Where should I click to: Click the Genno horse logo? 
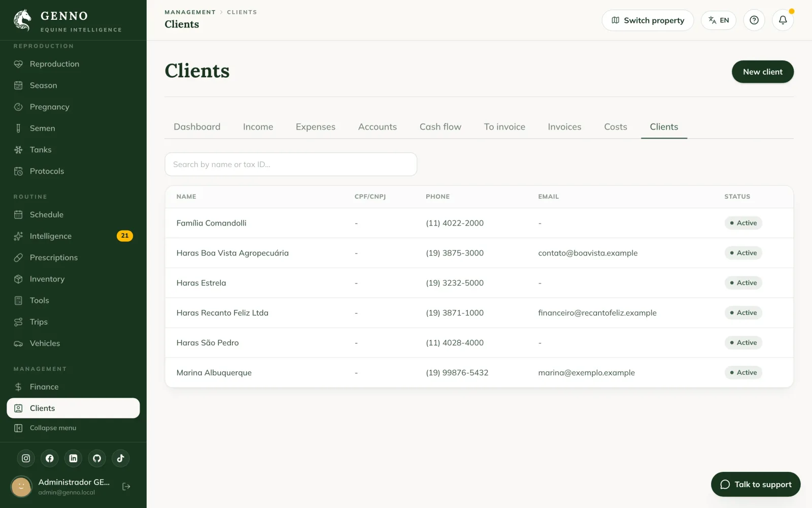(22, 20)
